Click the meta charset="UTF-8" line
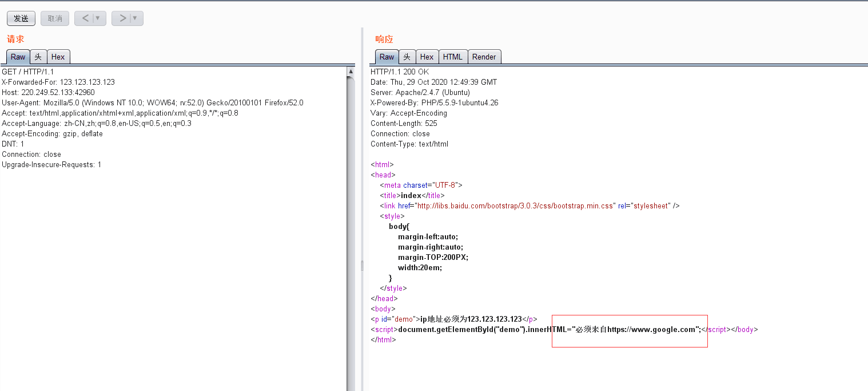 coord(421,185)
